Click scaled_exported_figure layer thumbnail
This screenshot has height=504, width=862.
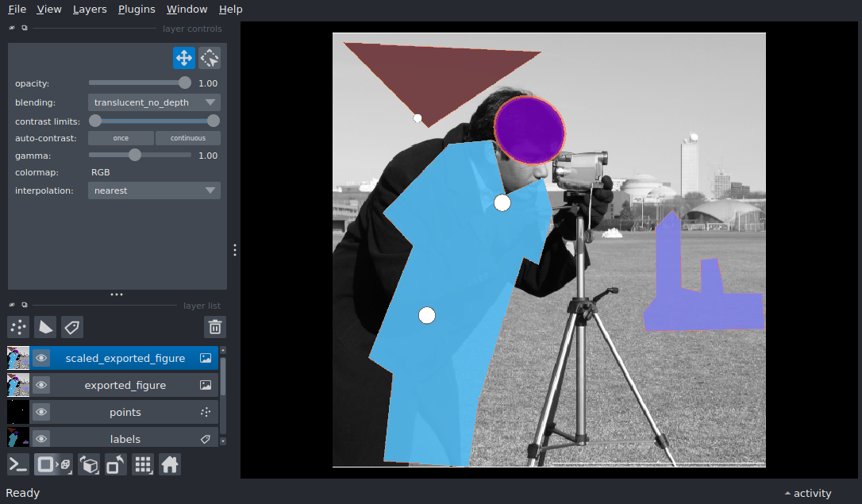[x=18, y=358]
